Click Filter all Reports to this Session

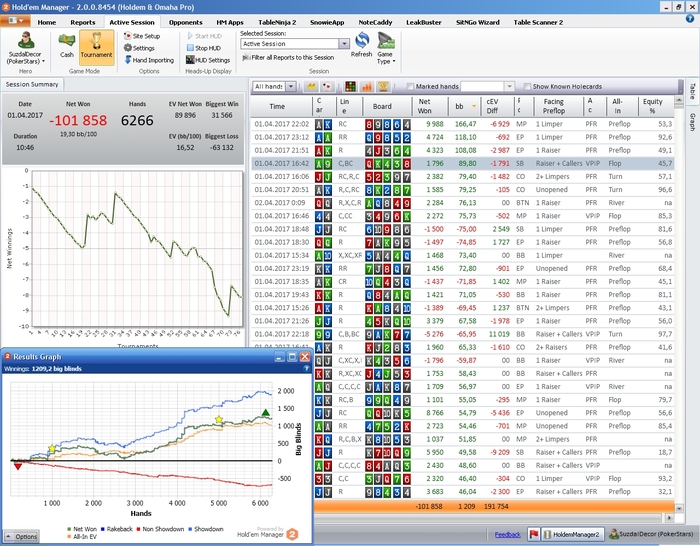(x=288, y=58)
